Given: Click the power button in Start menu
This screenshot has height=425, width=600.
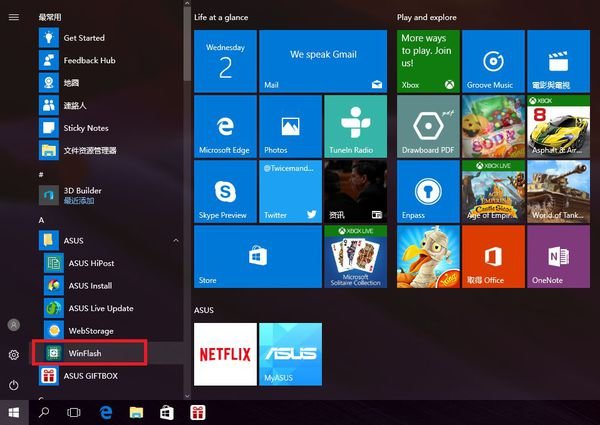Looking at the screenshot, I should pyautogui.click(x=13, y=385).
